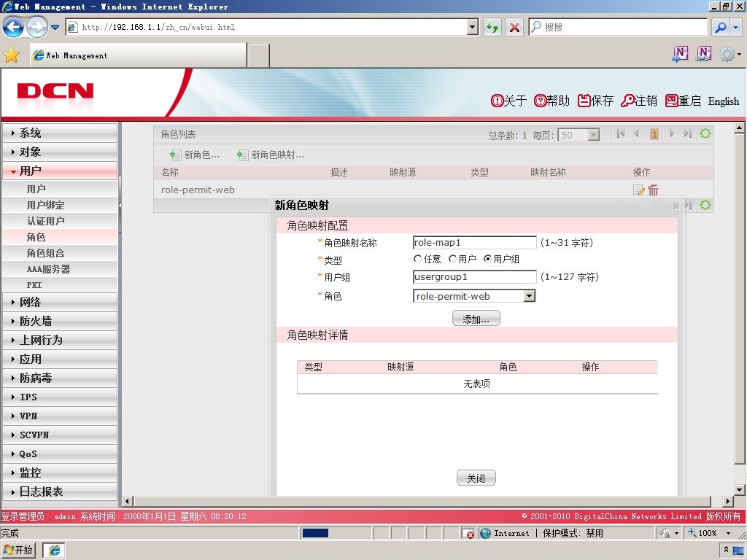
Task: Expand the 防火墙 menu section
Action: 60,321
